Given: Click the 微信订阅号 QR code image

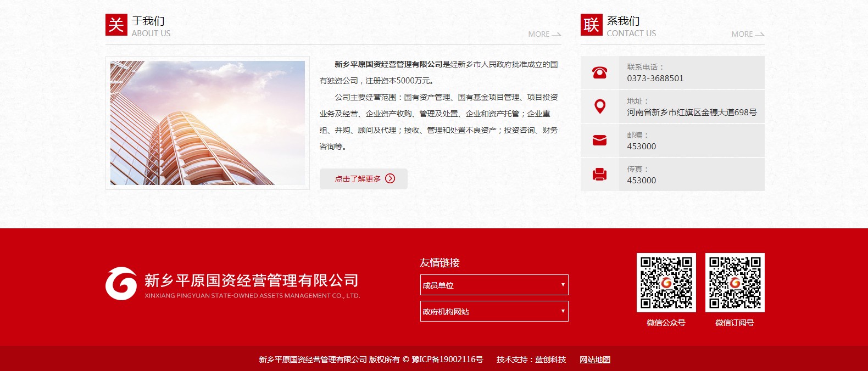Looking at the screenshot, I should 735,283.
